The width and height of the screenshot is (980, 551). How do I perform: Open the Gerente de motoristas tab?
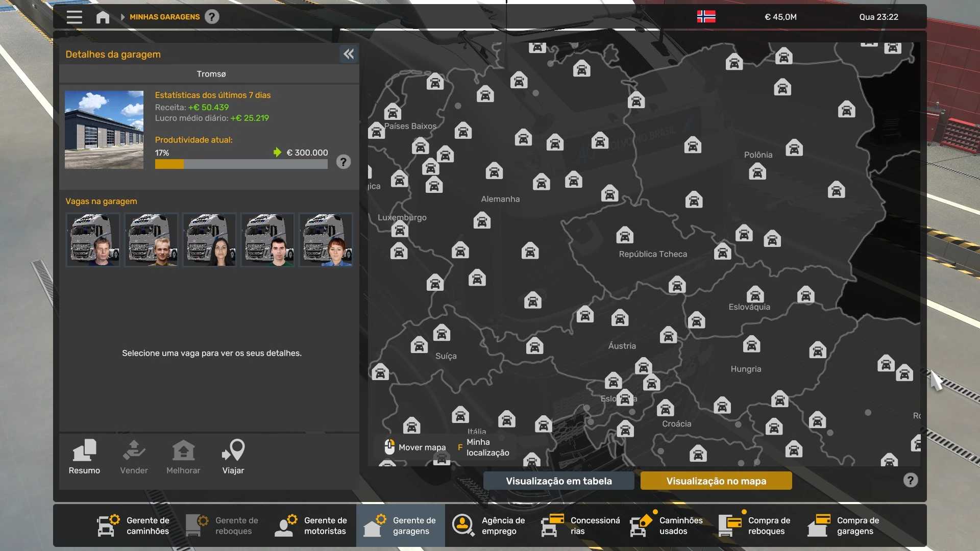point(311,525)
